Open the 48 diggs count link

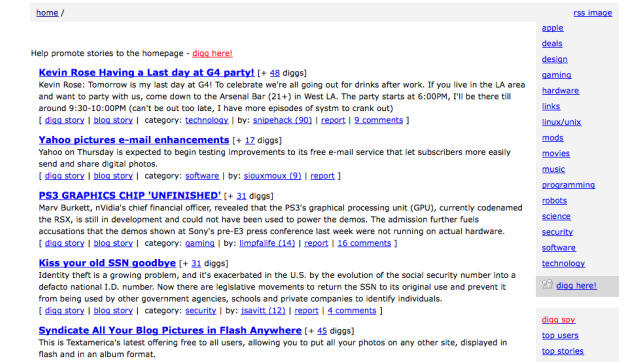275,73
